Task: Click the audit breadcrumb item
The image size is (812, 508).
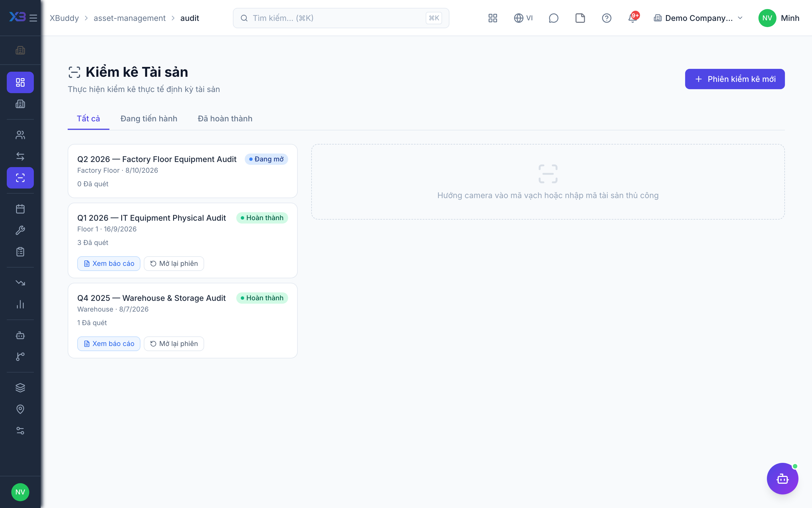Action: (189, 18)
